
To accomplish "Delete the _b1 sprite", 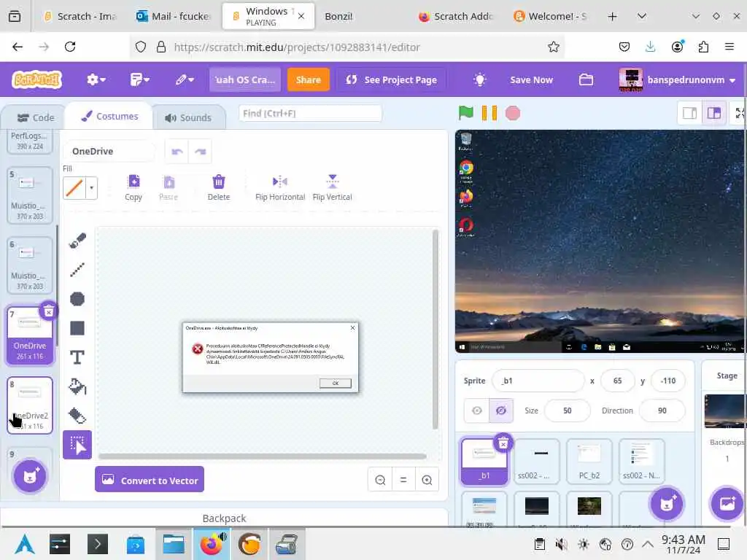I will 503,444.
